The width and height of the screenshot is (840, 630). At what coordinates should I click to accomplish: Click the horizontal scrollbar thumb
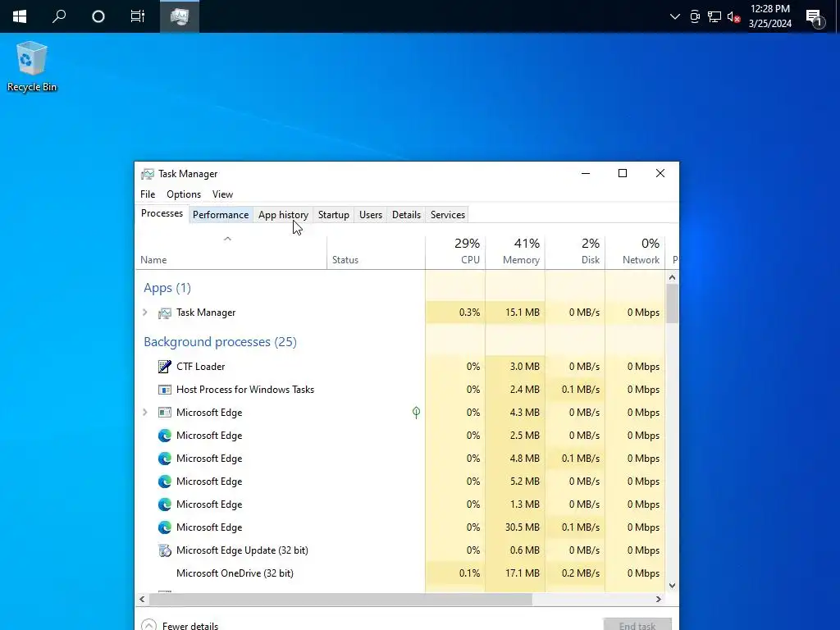[x=340, y=599]
